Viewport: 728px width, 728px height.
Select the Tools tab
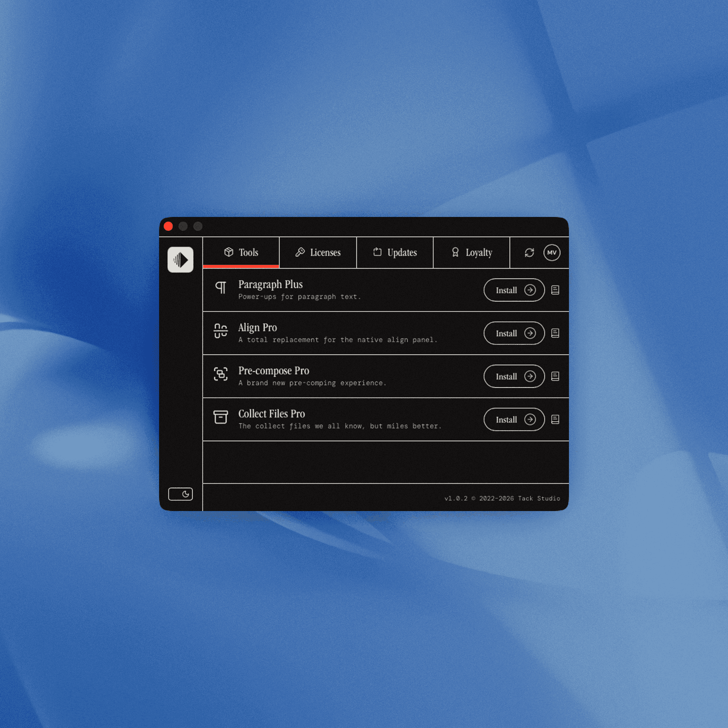coord(241,253)
